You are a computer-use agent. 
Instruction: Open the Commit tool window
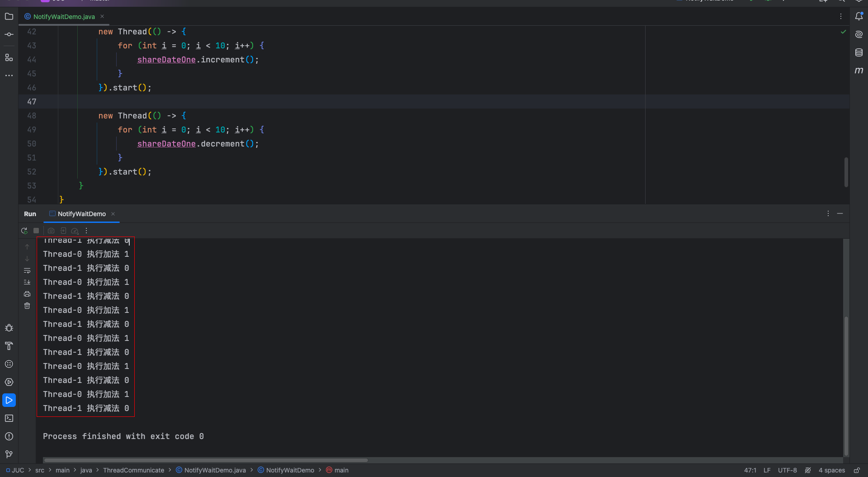click(x=9, y=34)
